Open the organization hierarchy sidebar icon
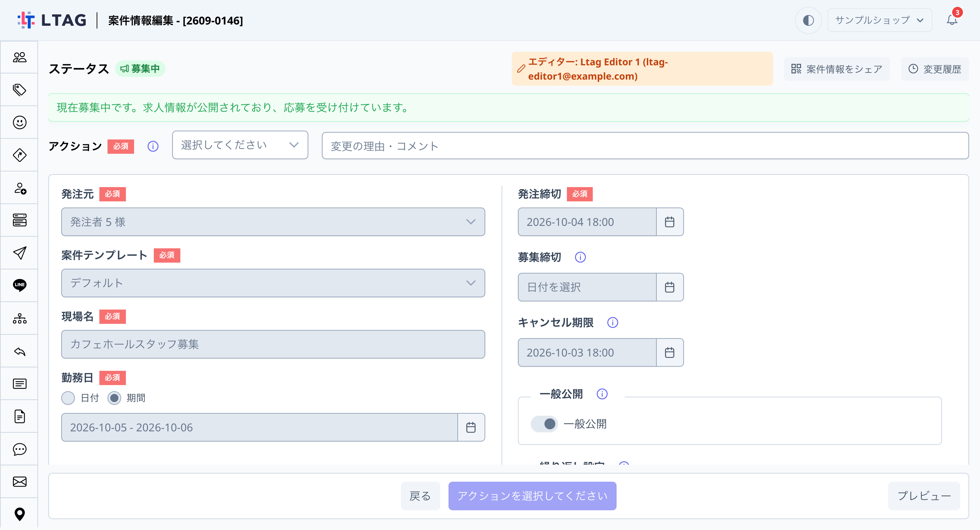Image resolution: width=980 pixels, height=530 pixels. click(19, 318)
